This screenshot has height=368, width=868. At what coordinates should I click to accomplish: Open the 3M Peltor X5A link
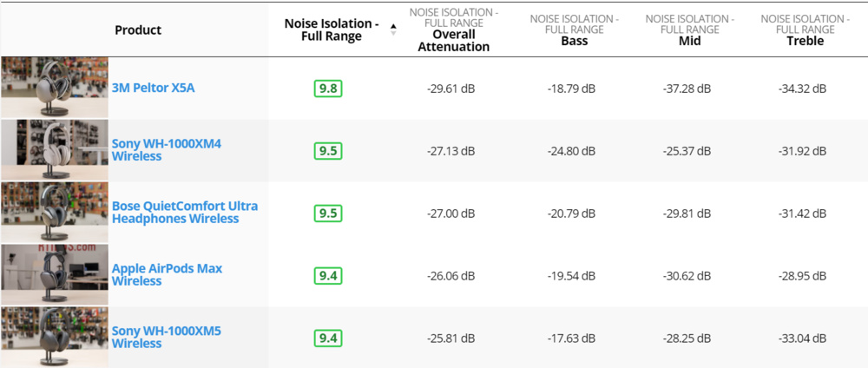147,89
